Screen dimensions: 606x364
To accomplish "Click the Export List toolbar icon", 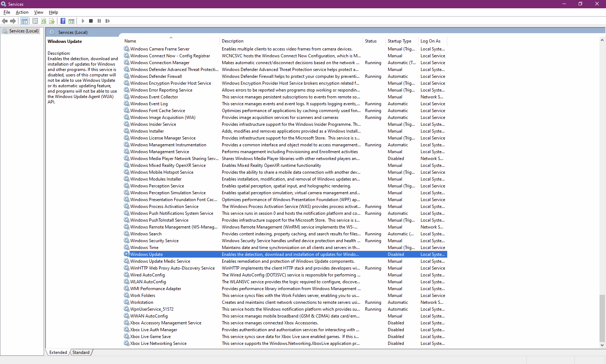I will [x=52, y=21].
